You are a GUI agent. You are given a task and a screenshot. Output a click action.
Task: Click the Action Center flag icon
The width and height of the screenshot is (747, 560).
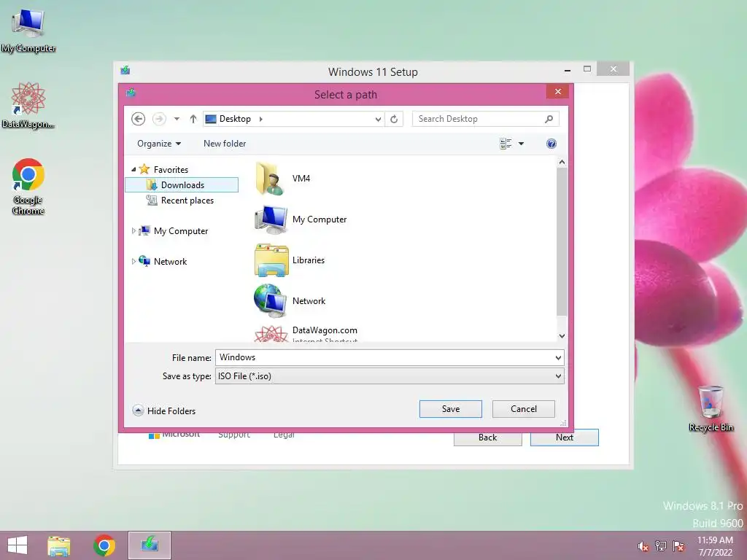pos(678,546)
